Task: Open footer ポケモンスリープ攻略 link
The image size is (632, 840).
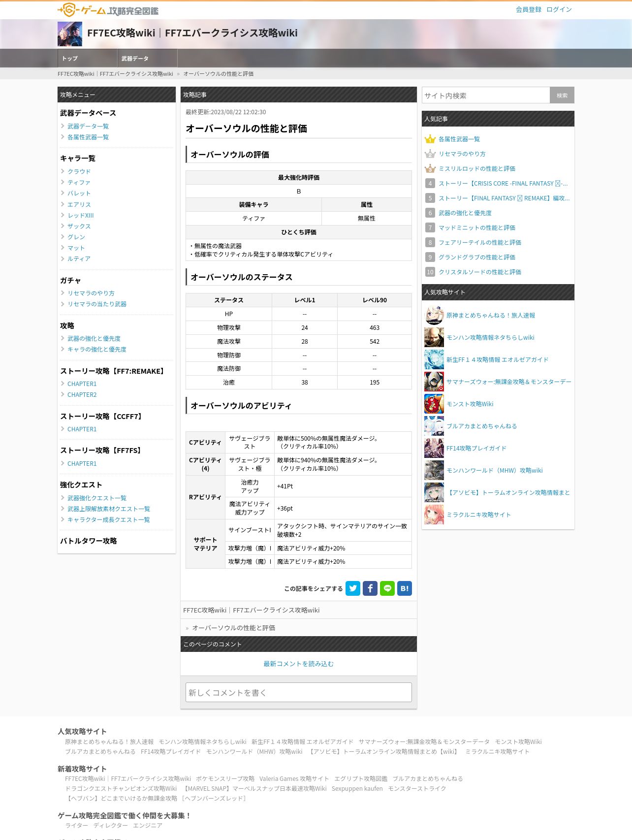Action: (225, 778)
